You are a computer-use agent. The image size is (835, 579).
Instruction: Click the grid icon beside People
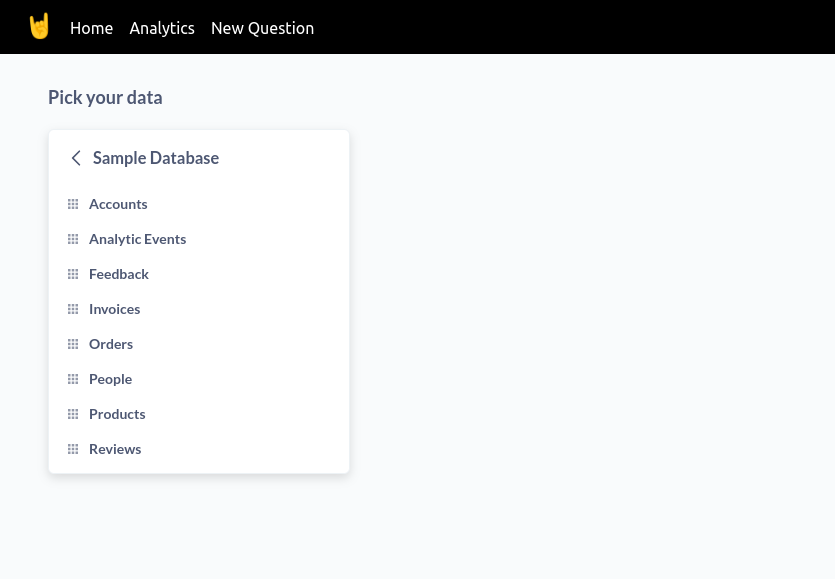coord(73,379)
